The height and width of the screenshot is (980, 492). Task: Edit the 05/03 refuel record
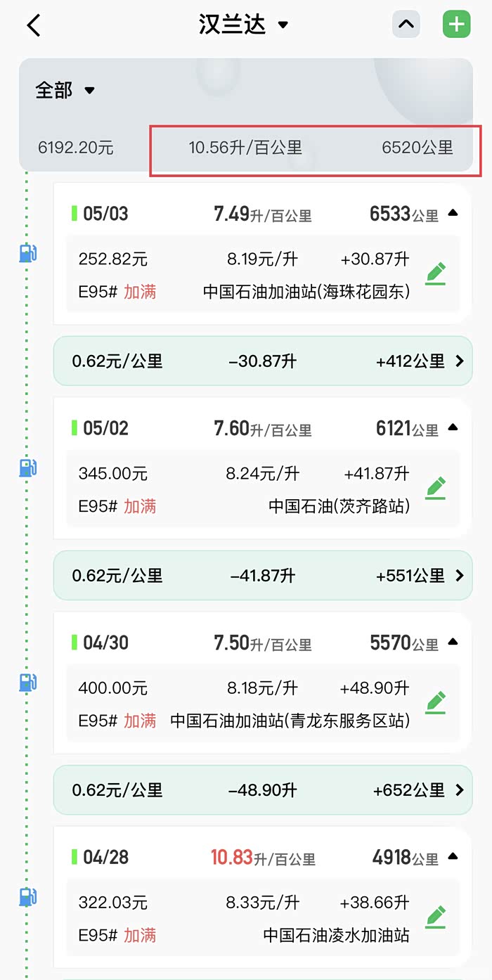[436, 272]
